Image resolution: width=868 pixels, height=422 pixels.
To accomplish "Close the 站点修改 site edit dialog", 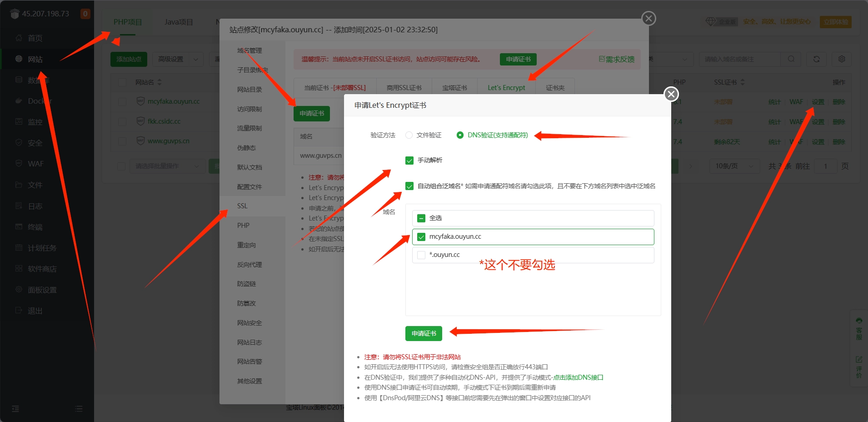I will click(x=649, y=18).
